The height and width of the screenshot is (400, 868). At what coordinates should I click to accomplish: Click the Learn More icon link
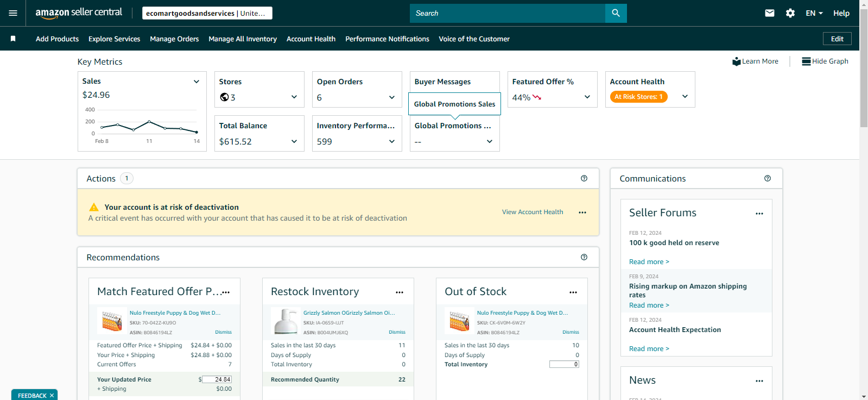tap(755, 61)
